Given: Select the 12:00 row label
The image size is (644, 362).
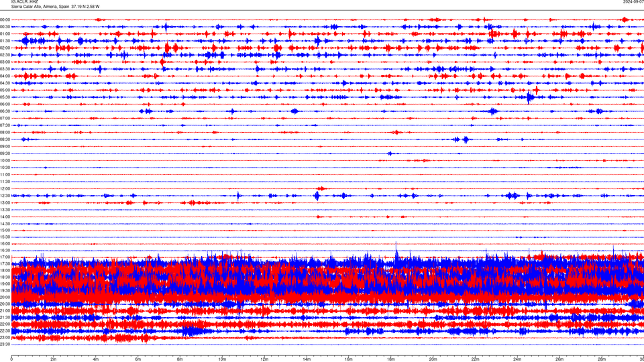Looking at the screenshot, I should [5, 189].
